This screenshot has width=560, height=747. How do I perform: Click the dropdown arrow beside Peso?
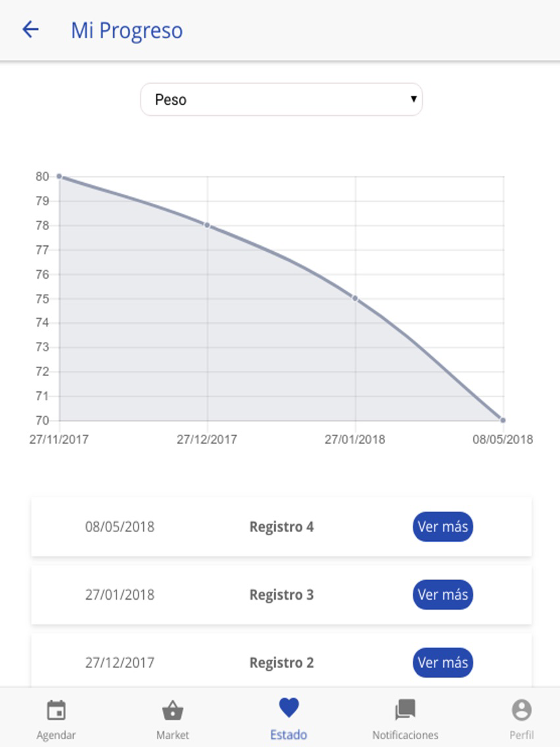413,99
